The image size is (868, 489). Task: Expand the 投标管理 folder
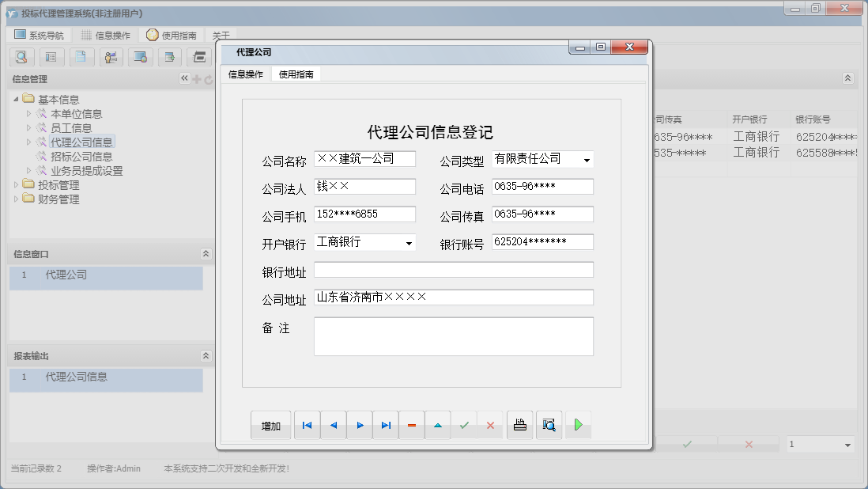(x=16, y=185)
